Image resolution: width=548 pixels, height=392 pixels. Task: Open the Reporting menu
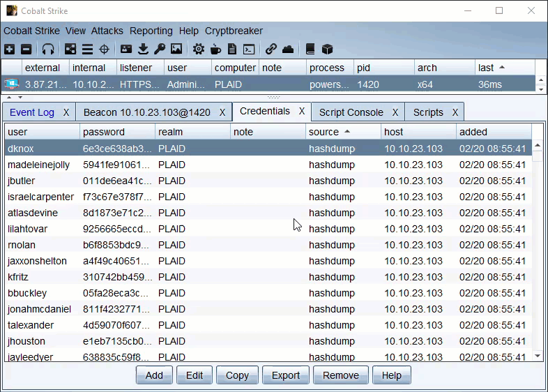click(151, 31)
